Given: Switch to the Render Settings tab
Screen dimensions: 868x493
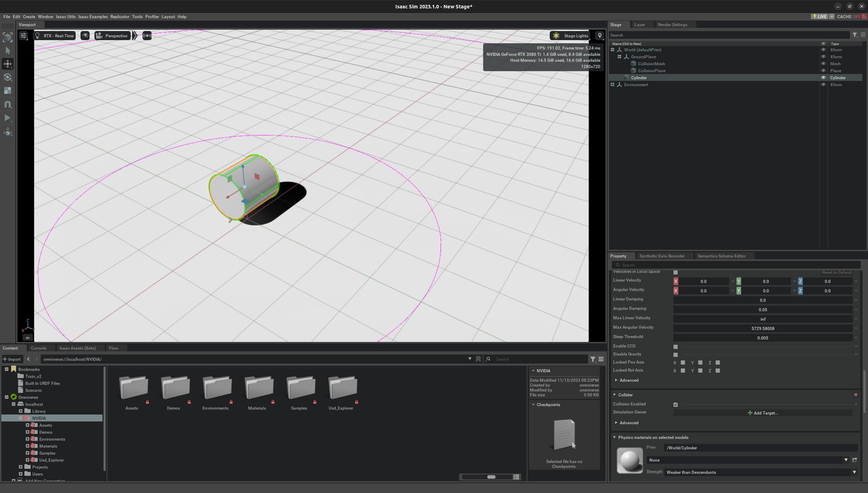Looking at the screenshot, I should click(672, 25).
